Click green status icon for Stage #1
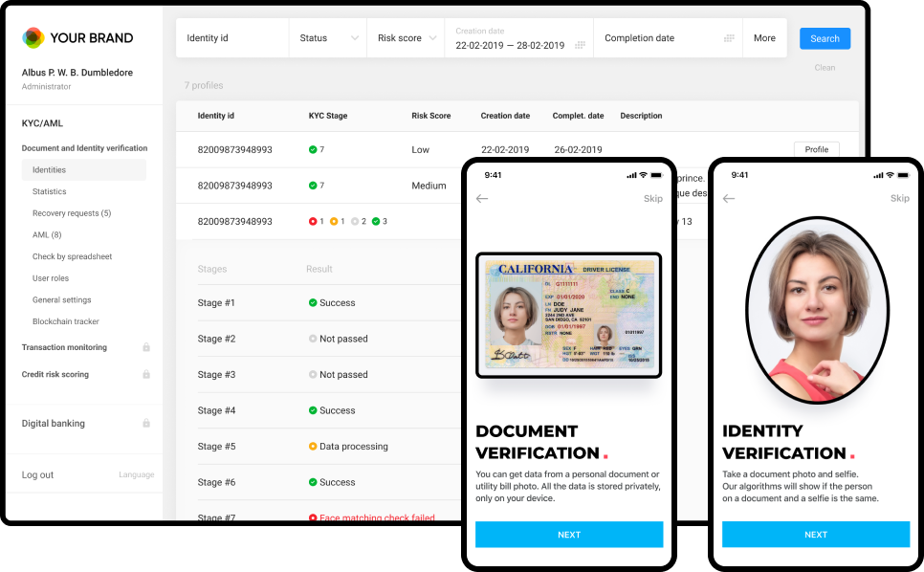This screenshot has width=924, height=572. point(313,303)
